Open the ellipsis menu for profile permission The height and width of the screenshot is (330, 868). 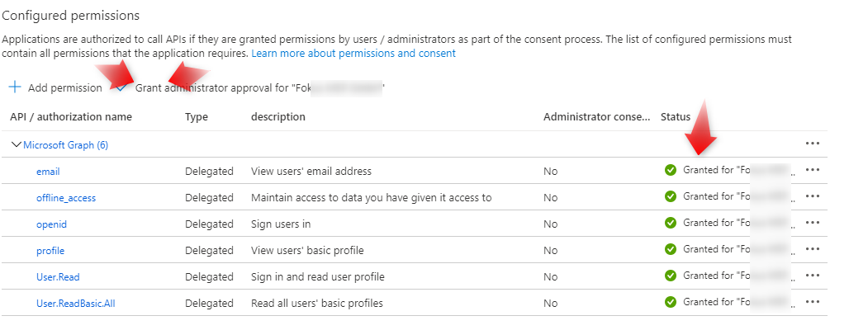click(x=813, y=249)
